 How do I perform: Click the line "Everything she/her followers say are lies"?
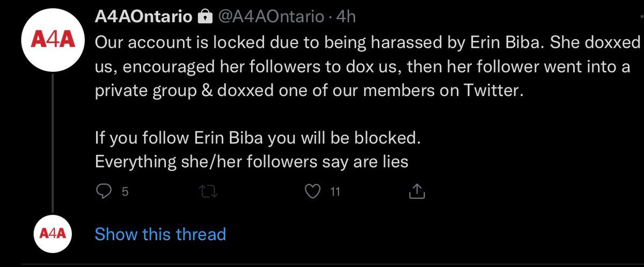click(x=251, y=161)
